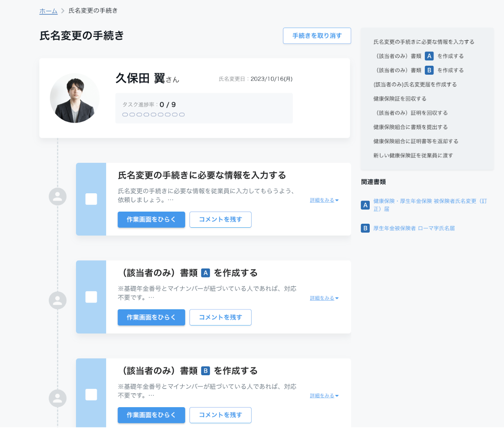Screen dimensions: 504x428
Task: Open 作業画面をひらく for 書類 A task
Action: click(151, 317)
